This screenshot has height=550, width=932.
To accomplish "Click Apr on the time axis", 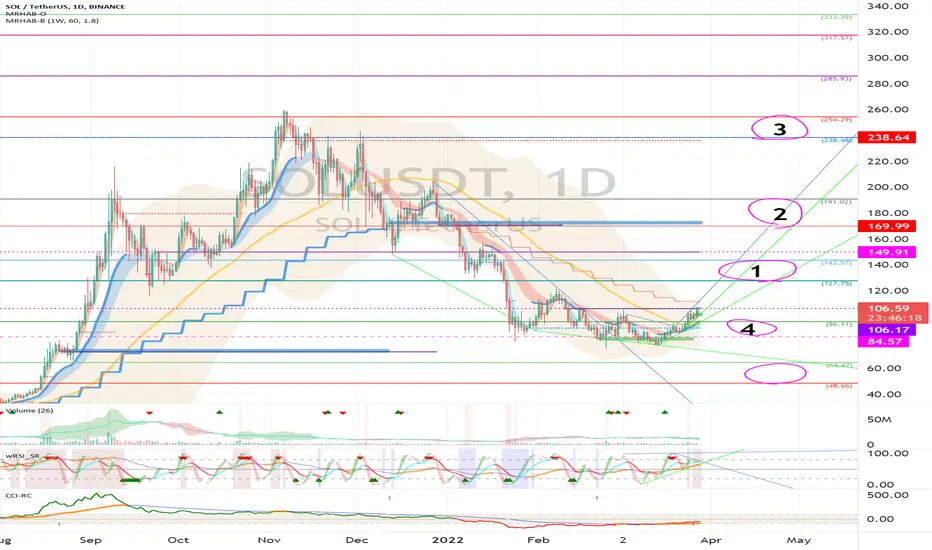I will (x=711, y=540).
